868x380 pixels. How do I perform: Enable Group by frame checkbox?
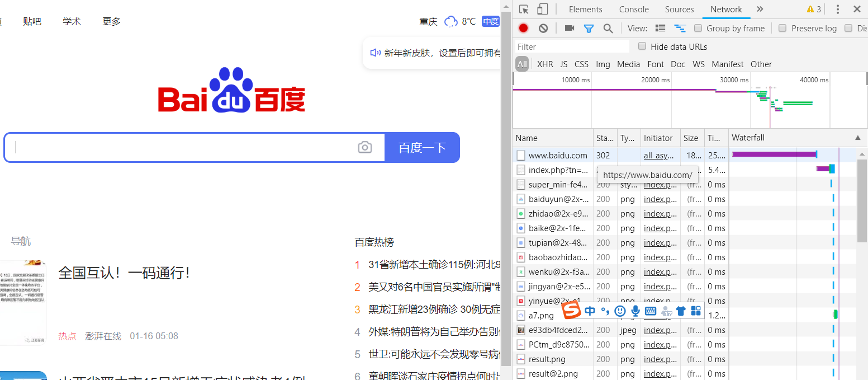tap(698, 28)
